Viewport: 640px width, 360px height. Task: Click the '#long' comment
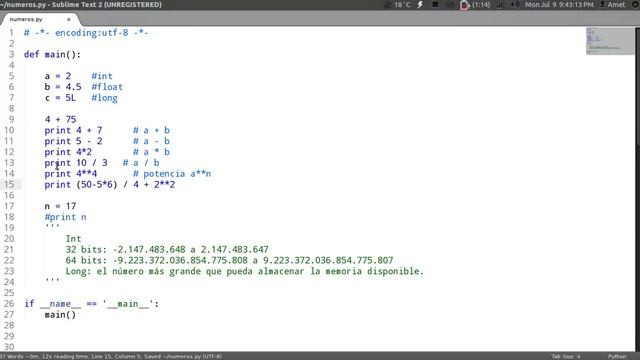[104, 98]
